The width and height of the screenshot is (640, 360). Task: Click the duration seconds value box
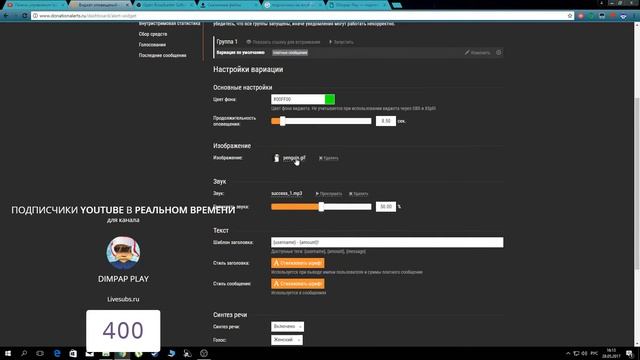[386, 121]
